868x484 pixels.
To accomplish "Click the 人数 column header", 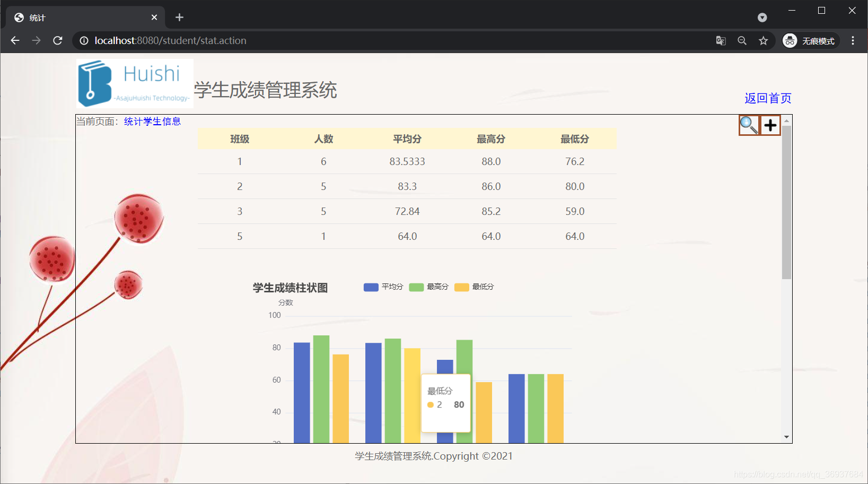I will 323,139.
